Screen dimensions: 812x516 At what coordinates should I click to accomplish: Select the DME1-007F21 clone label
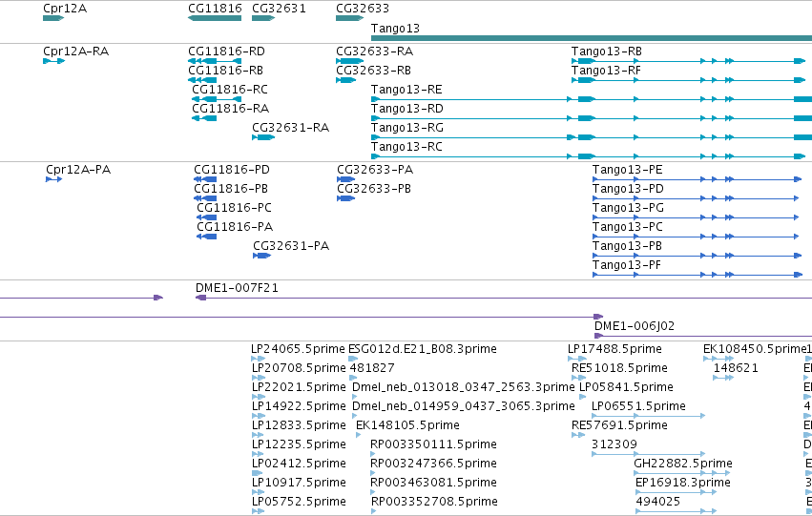coord(237,288)
